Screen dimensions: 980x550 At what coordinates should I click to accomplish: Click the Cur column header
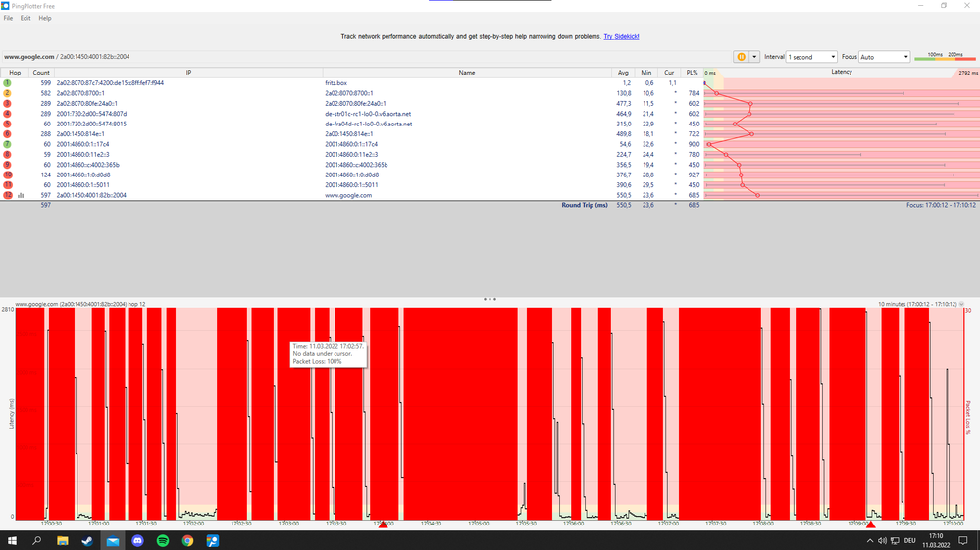click(x=669, y=73)
